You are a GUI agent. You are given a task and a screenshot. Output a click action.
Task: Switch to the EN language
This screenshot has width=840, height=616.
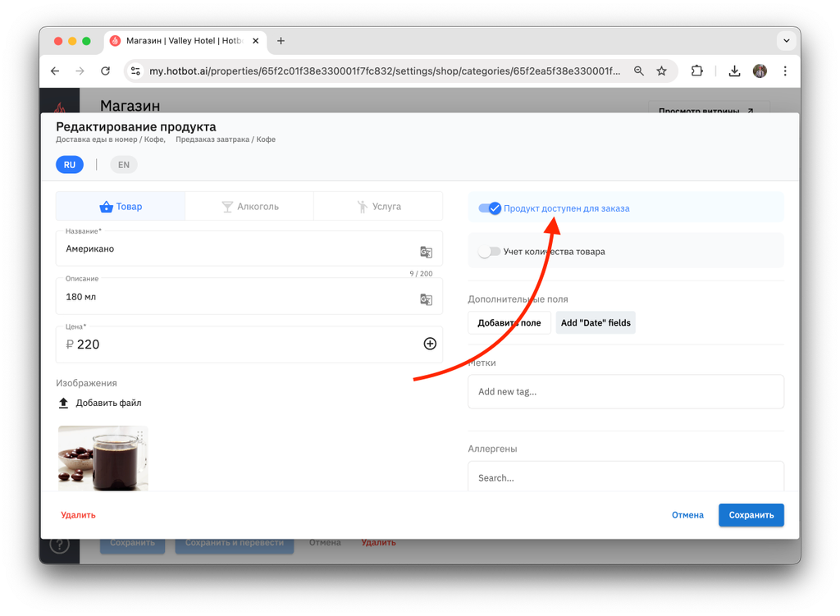click(124, 164)
